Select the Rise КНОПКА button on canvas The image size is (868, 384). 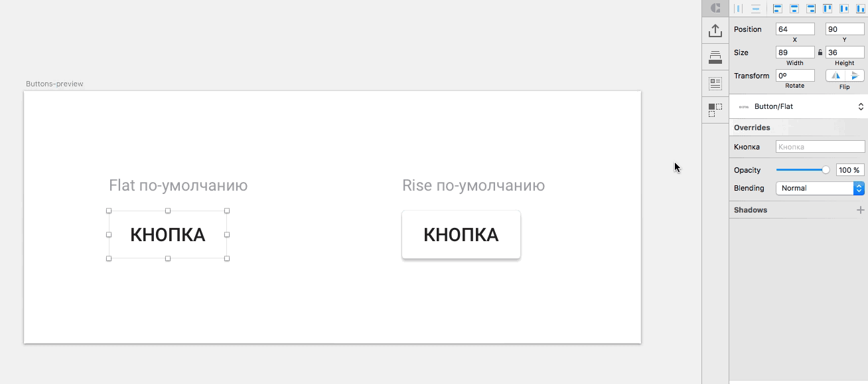point(461,235)
